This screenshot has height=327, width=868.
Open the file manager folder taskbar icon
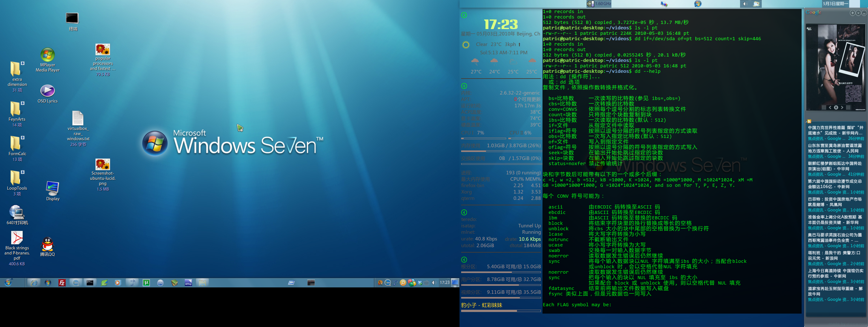[202, 283]
